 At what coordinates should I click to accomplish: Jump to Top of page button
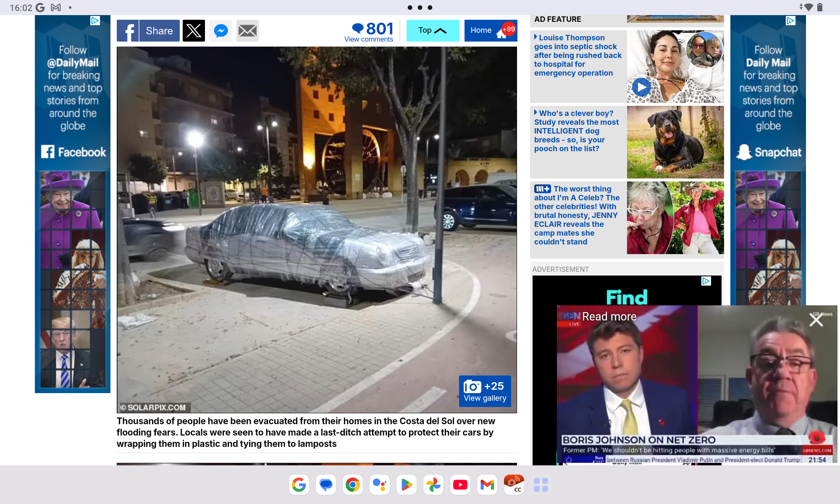click(433, 31)
